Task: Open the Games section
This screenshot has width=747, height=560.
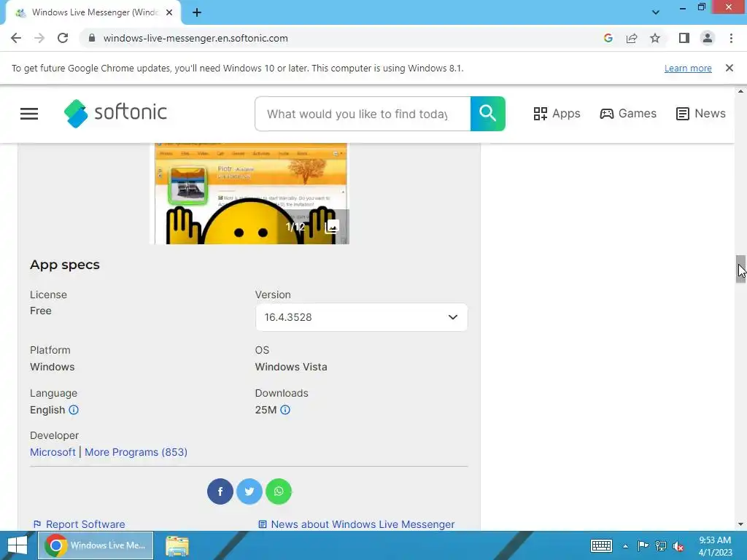Action: 628,114
